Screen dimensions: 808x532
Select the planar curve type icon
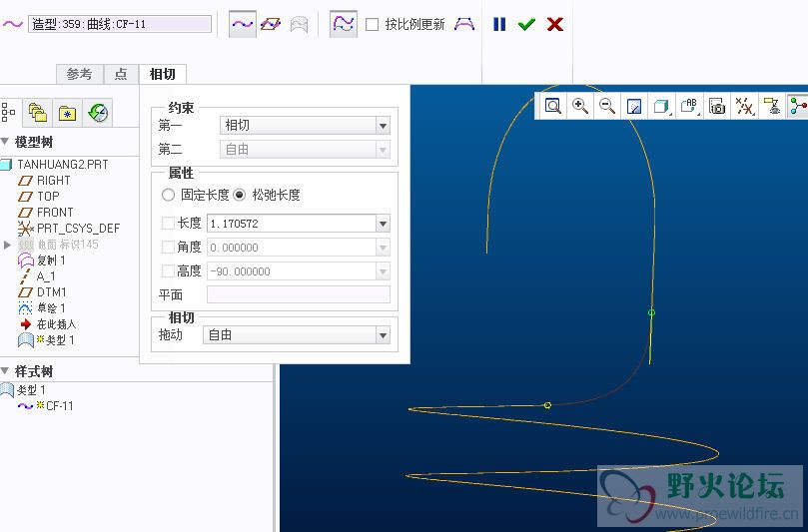pos(271,24)
